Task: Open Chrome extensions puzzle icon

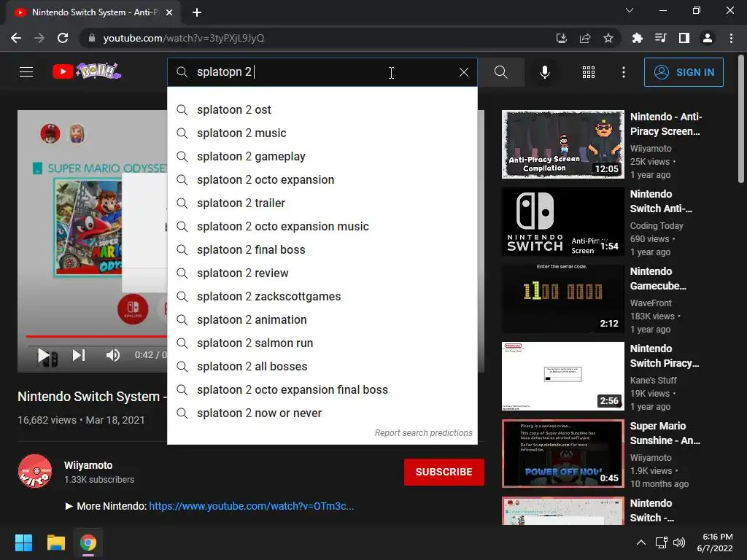Action: pos(637,38)
